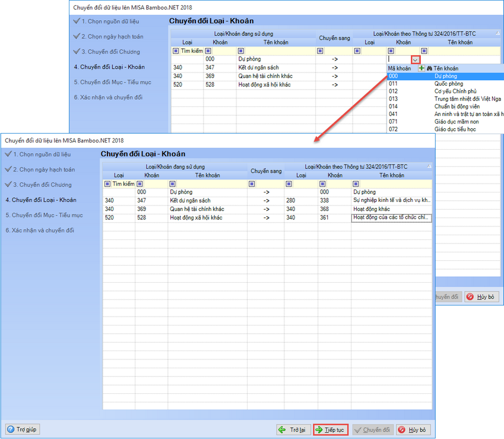Click cell Sự nghiệp kinh tế và dịch vụ
This screenshot has width=504, height=439.
coord(391,200)
